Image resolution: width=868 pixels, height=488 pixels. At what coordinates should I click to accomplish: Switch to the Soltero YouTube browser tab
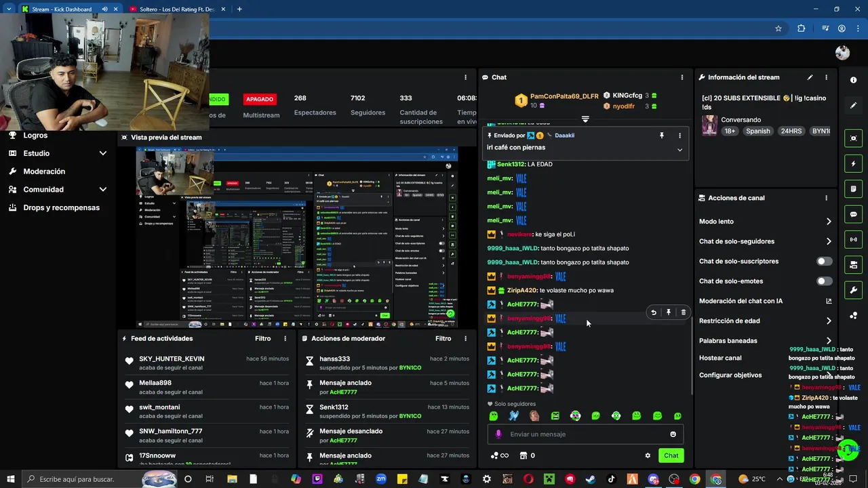click(176, 9)
